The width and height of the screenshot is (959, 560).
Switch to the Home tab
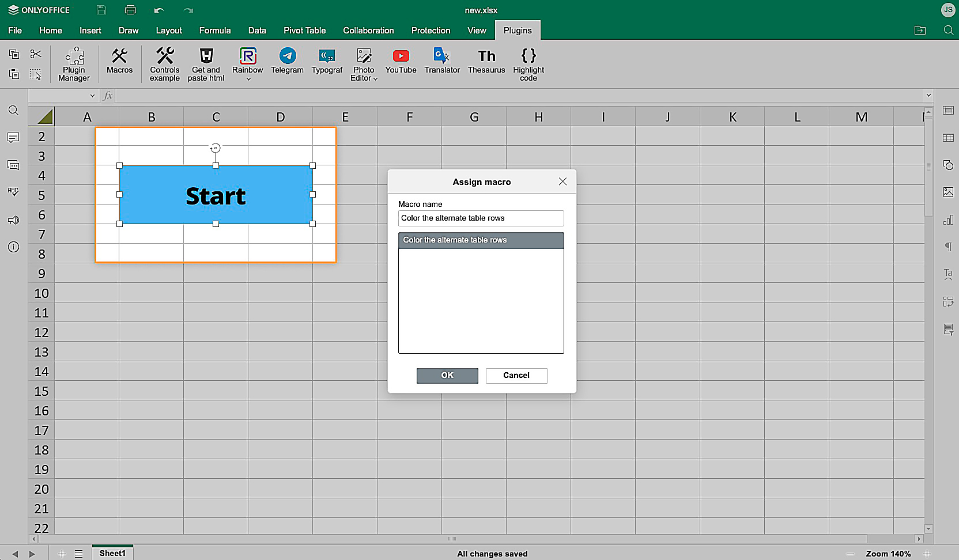51,31
